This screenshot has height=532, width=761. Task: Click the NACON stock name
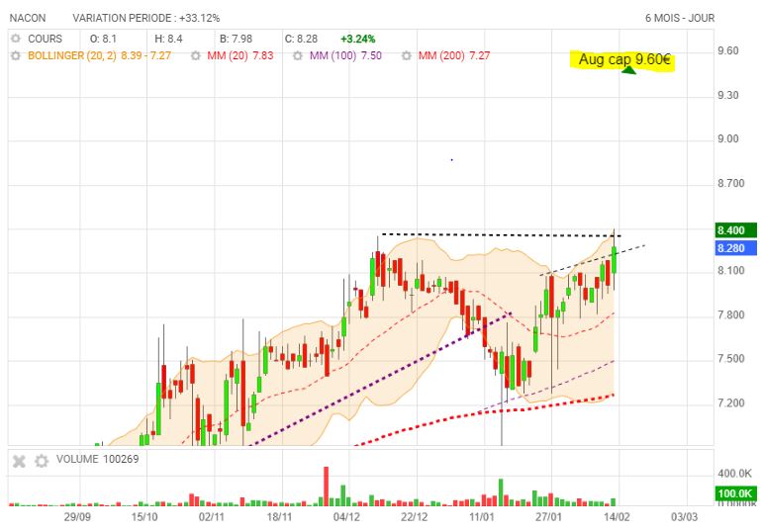(28, 18)
